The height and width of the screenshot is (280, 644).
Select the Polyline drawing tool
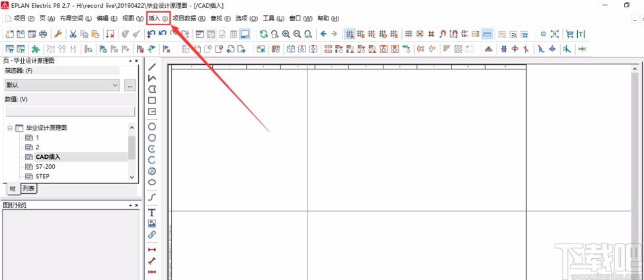point(152,78)
